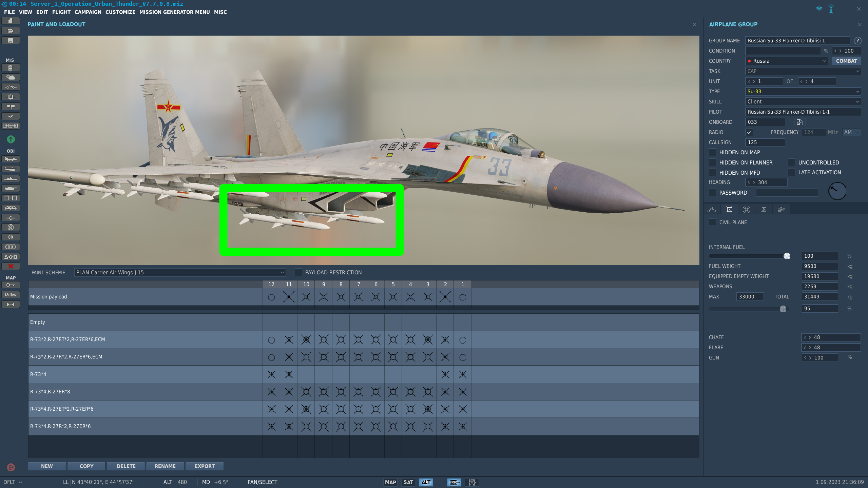Open the briefing clipboard icon under MIS
Viewport: 868px width, 488px height.
point(11,67)
